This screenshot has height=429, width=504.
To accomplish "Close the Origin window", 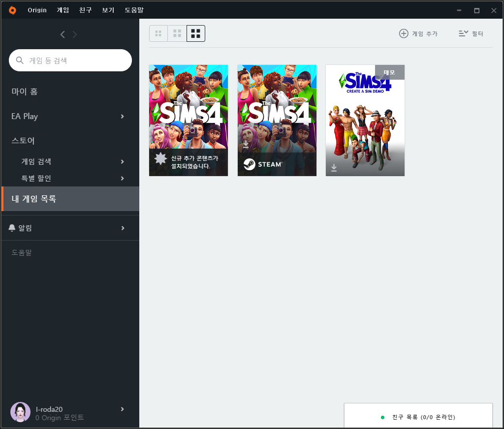I will (494, 10).
